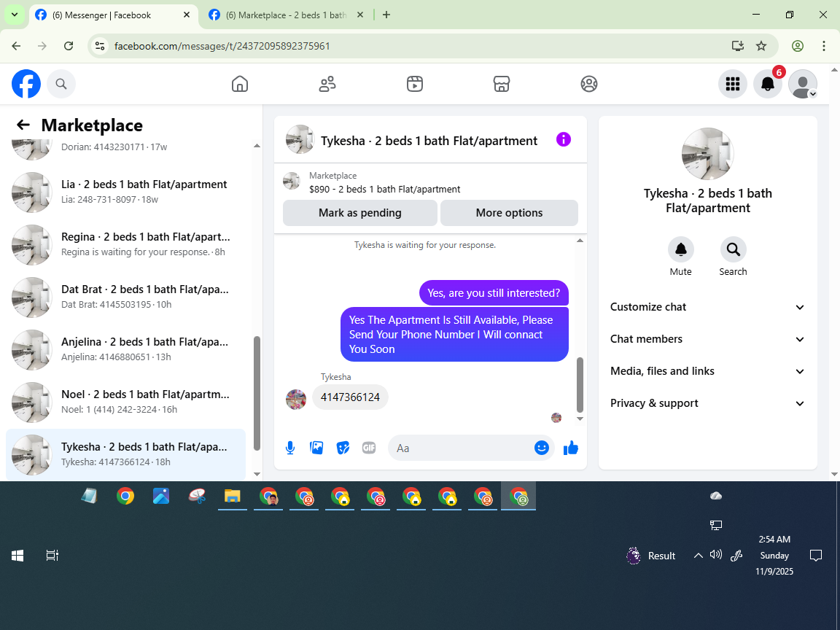840x630 pixels.
Task: Open Windows Start menu
Action: 17,556
